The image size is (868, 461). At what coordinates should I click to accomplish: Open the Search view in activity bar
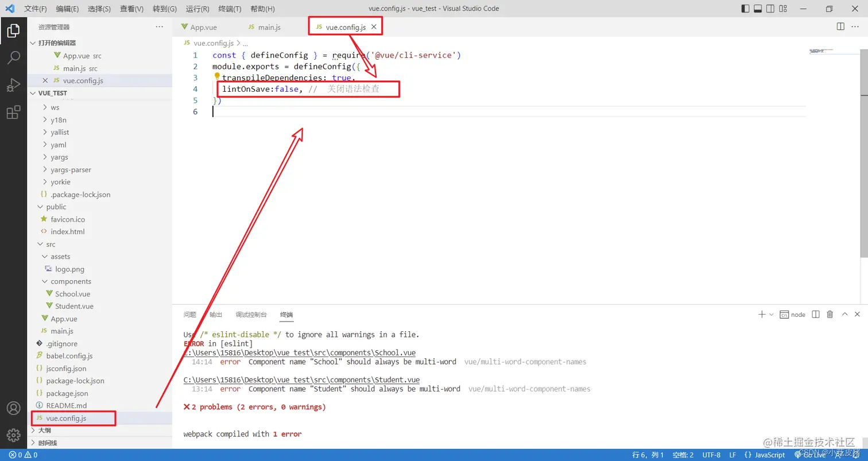(x=13, y=58)
